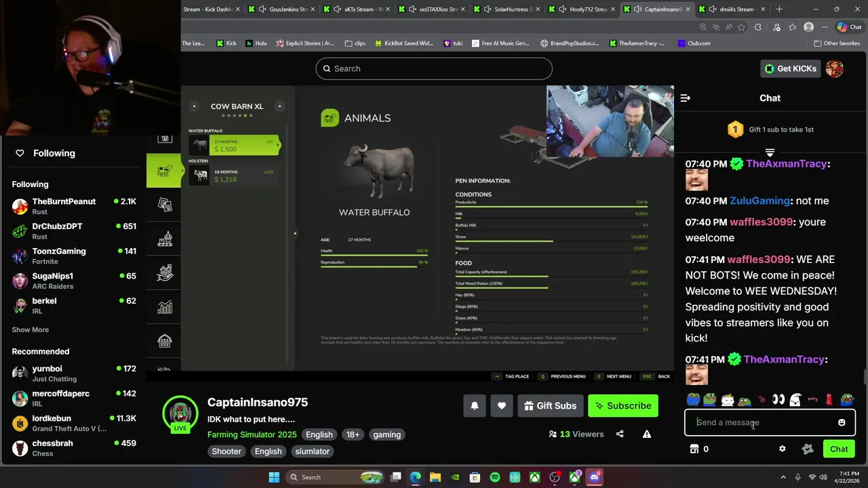
Task: Click the heart icon beside Following heading
Action: pyautogui.click(x=20, y=153)
